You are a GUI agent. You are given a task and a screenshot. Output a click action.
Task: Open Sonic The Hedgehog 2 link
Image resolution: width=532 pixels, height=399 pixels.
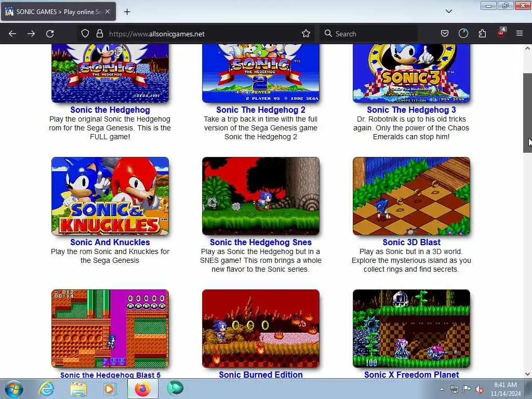coord(261,110)
